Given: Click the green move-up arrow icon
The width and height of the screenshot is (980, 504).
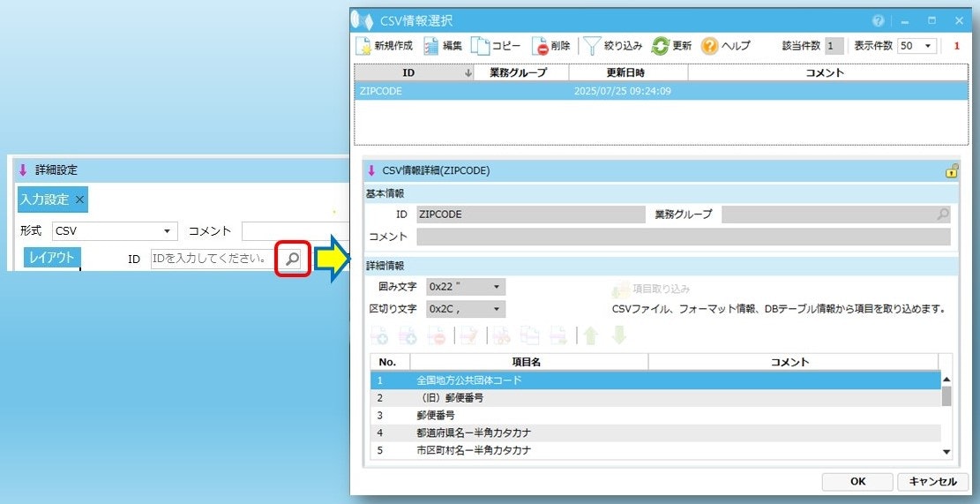Looking at the screenshot, I should pyautogui.click(x=591, y=335).
